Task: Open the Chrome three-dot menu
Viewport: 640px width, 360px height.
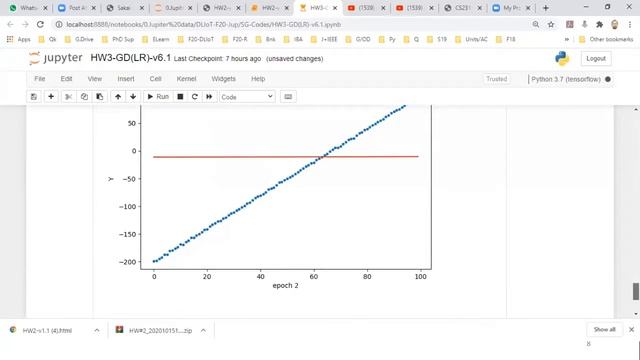Action: pos(630,24)
